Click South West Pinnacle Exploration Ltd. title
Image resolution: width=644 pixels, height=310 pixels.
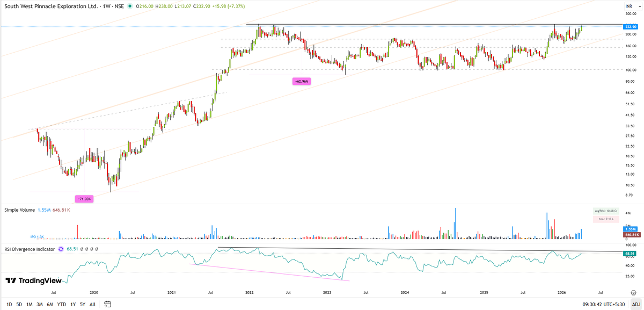click(x=52, y=5)
